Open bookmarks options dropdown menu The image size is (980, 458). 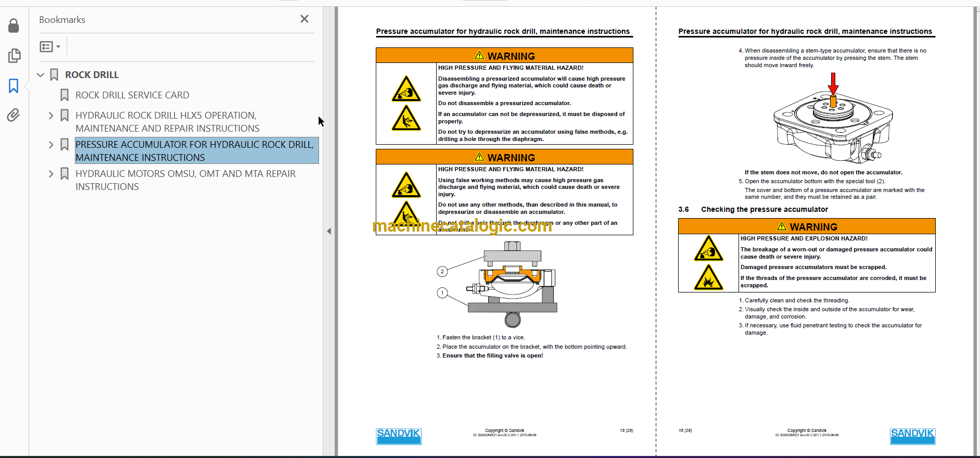50,47
